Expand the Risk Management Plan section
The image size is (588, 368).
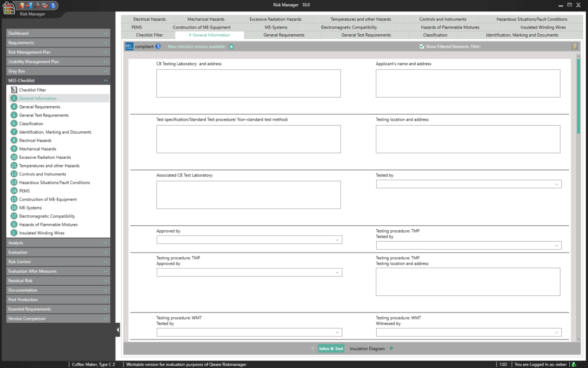tap(58, 52)
